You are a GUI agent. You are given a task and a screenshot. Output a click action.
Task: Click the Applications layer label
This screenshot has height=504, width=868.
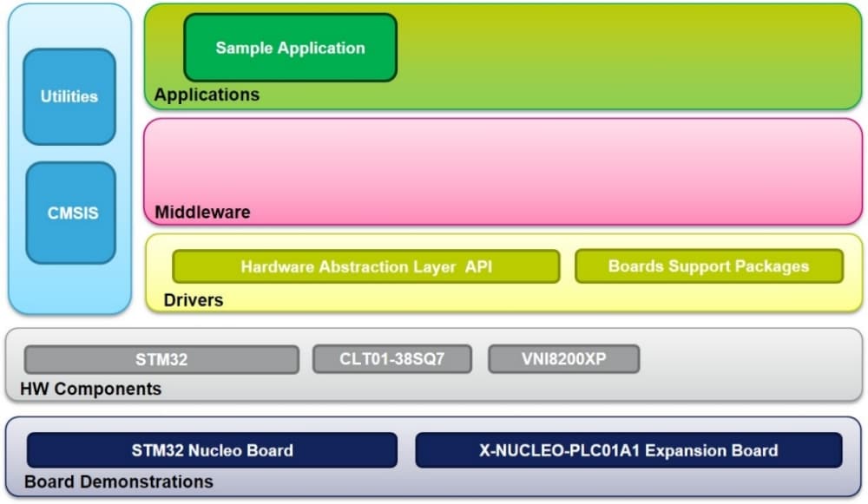(x=207, y=95)
